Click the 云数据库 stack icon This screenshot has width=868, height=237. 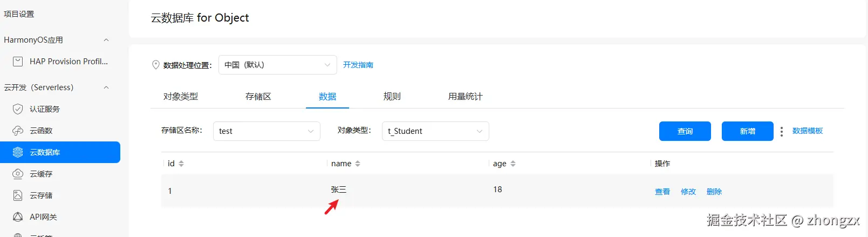[18, 152]
